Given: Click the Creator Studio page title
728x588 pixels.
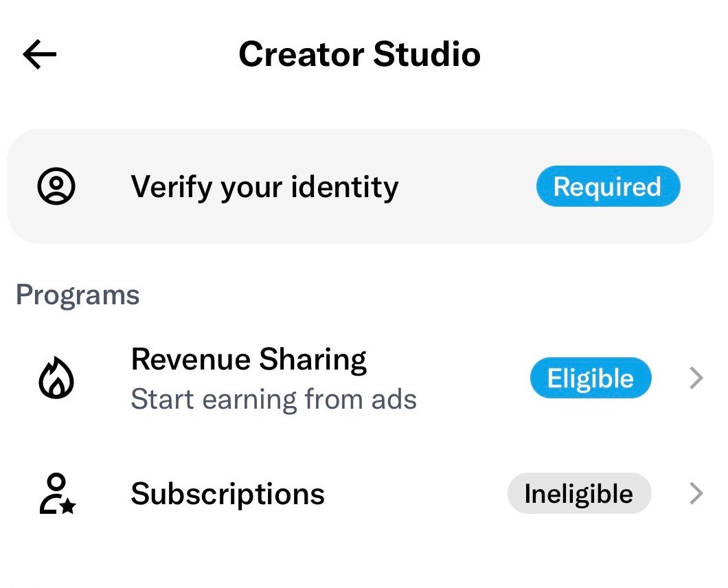Looking at the screenshot, I should click(x=359, y=54).
